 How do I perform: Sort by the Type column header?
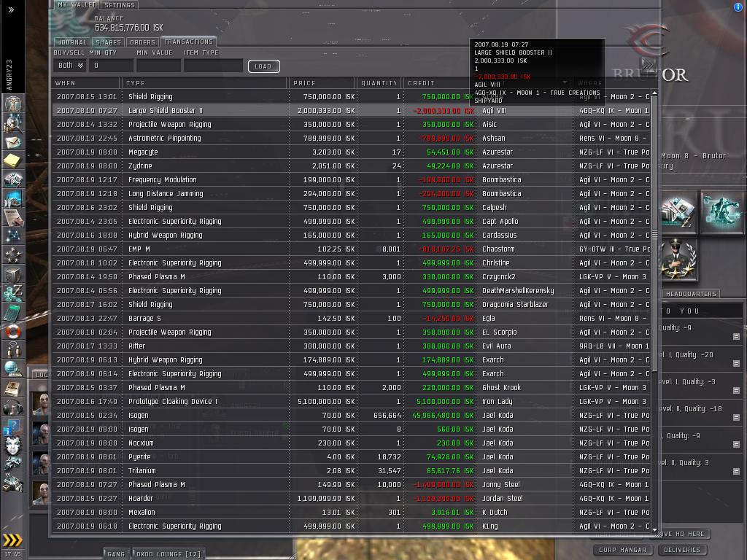tap(206, 83)
